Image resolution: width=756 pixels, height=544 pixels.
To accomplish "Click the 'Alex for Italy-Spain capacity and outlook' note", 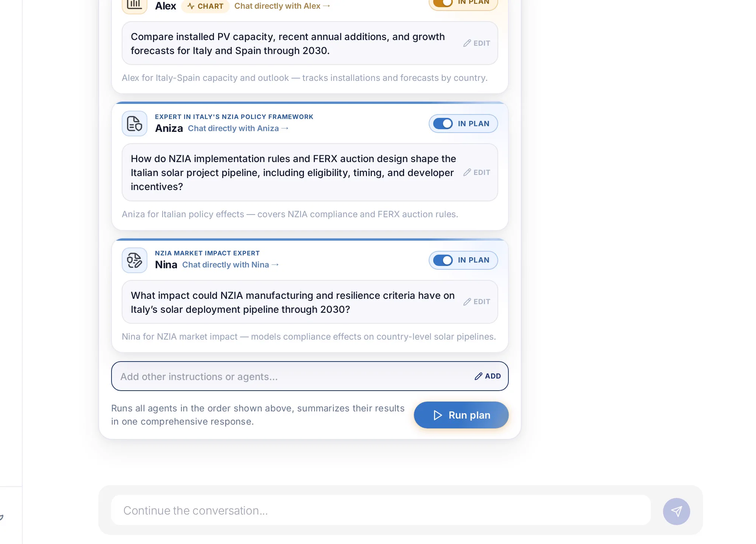I will [305, 78].
